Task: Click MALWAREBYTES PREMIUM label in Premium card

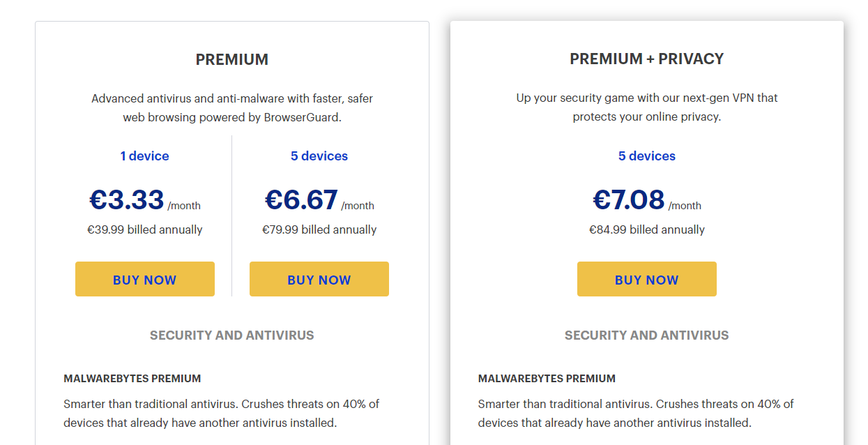Action: coord(132,379)
